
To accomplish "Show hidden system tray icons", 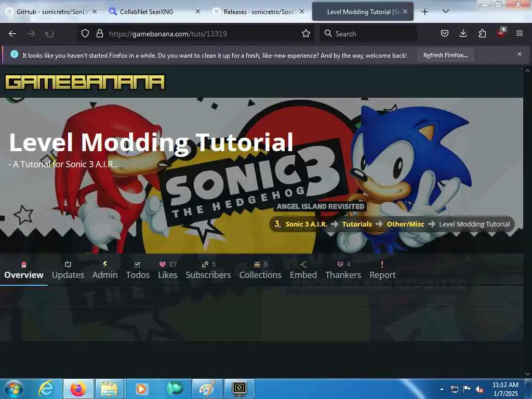I will pos(442,389).
